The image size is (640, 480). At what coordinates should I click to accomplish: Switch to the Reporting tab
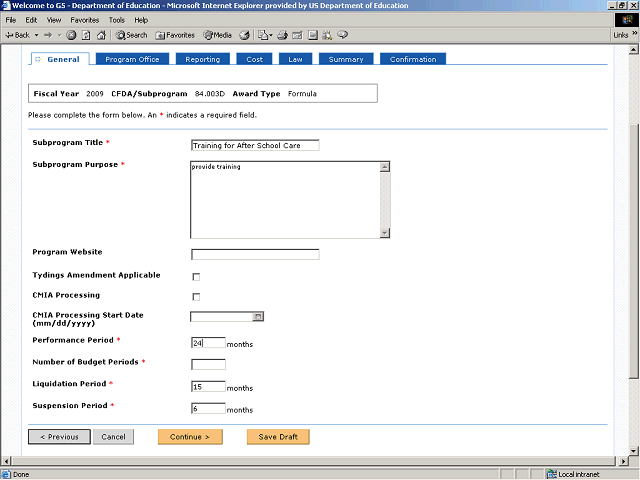pos(202,59)
